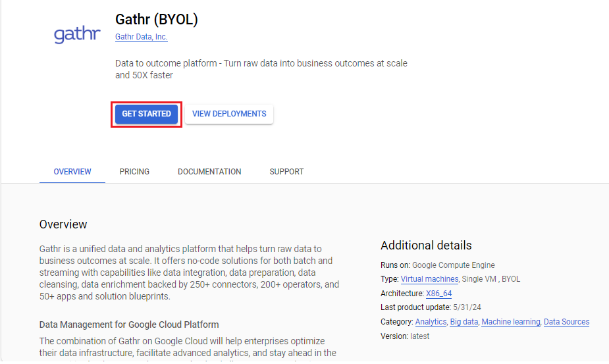The image size is (609, 364).
Task: Go to the SUPPORT tab
Action: [x=286, y=172]
